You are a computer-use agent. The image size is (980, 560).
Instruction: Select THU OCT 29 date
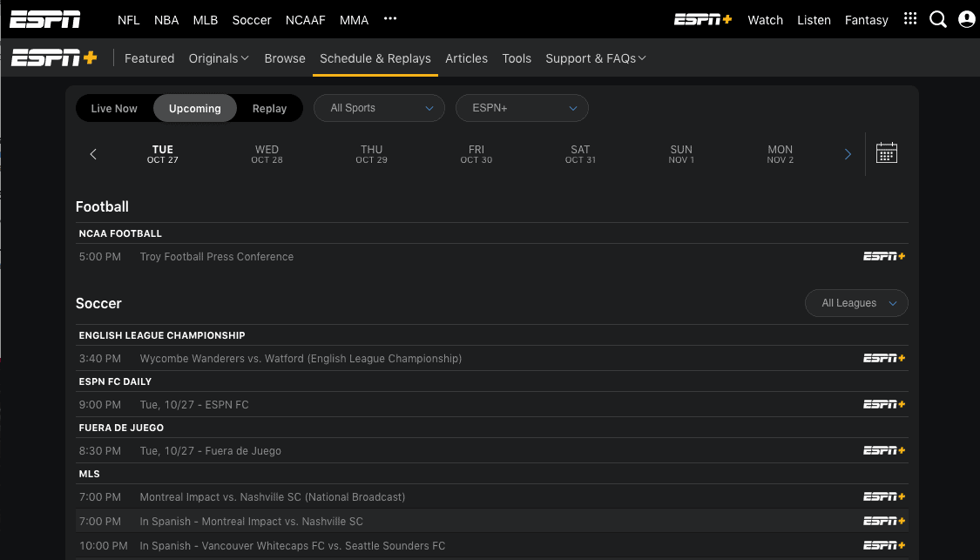click(371, 154)
